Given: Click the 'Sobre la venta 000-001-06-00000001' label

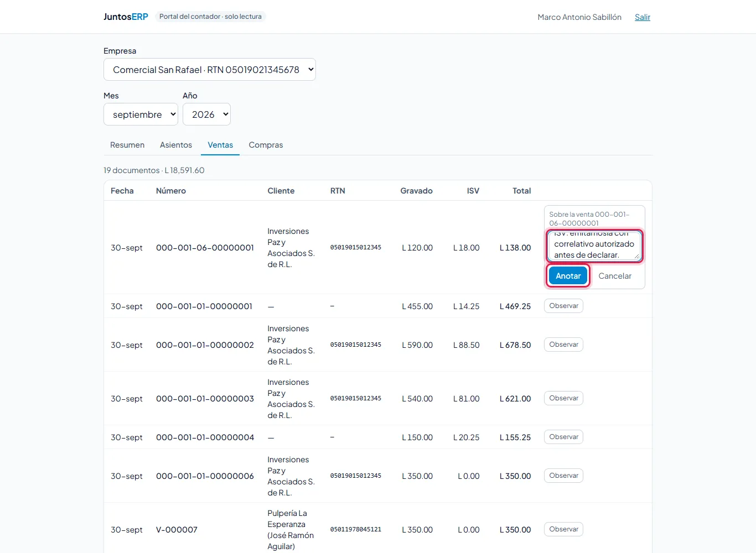Looking at the screenshot, I should pyautogui.click(x=589, y=218).
